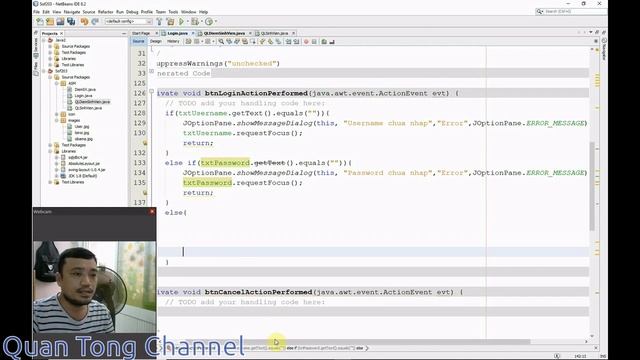The image size is (640, 360).
Task: Click the Search field at top right
Action: (570, 11)
